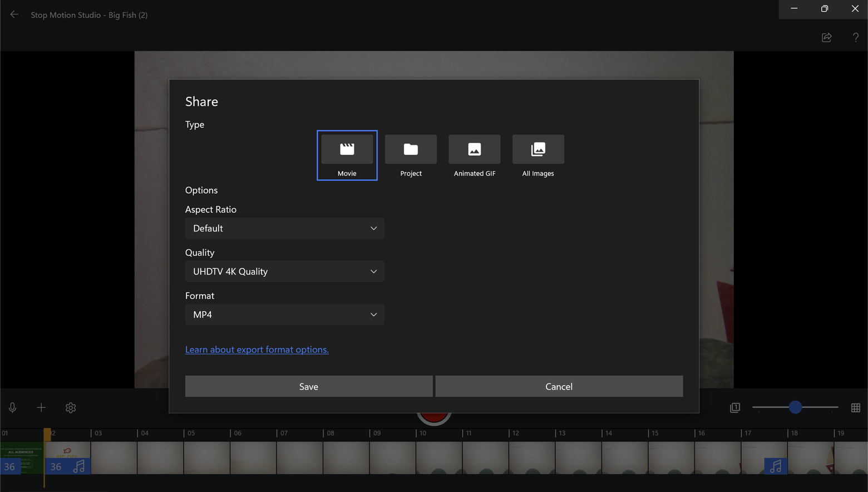Image resolution: width=868 pixels, height=492 pixels.
Task: Click the share icon in the toolbar
Action: click(827, 37)
